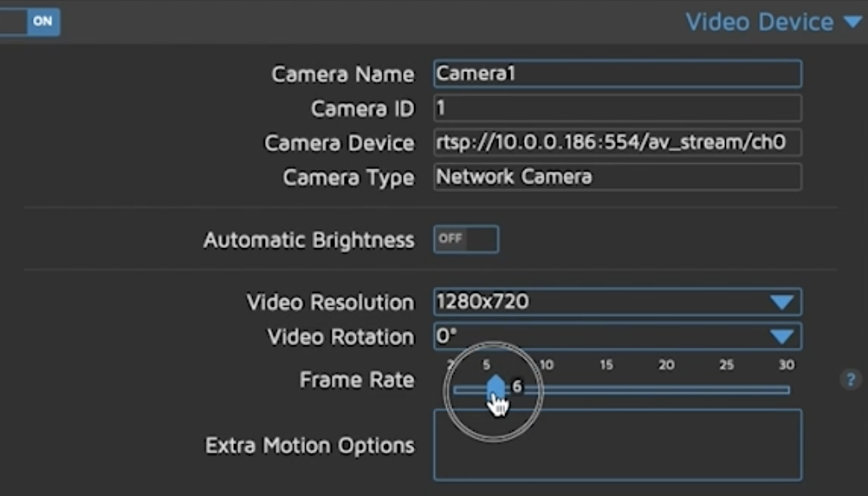Click the Frame Rate slider handle
This screenshot has height=496, width=868.
496,388
